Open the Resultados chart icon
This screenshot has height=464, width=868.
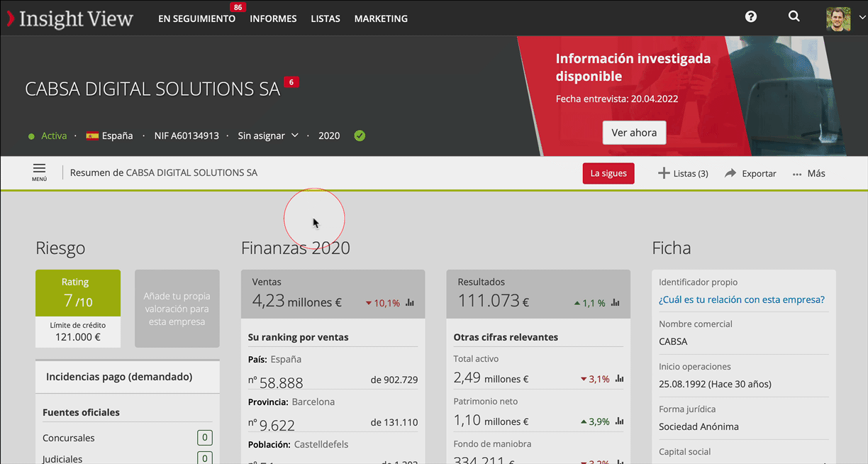615,303
